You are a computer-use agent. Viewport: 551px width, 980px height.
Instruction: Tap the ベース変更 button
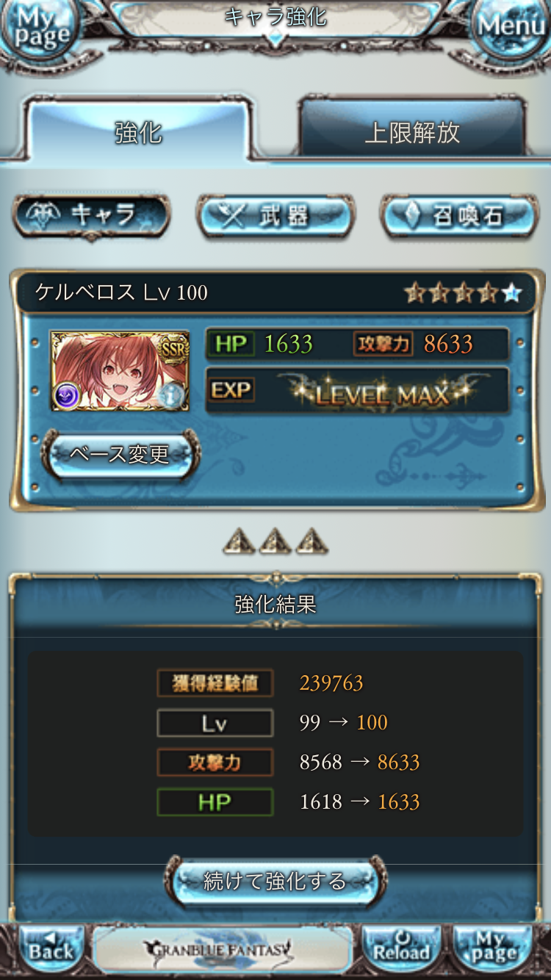(x=120, y=454)
